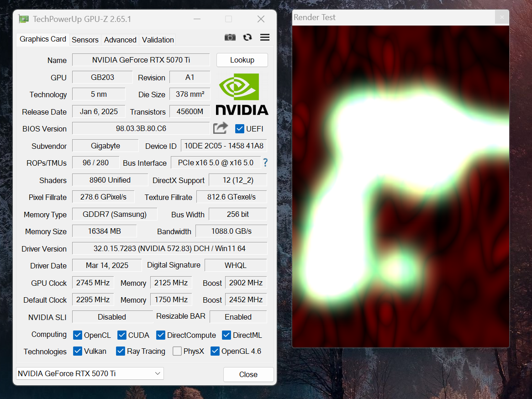The width and height of the screenshot is (532, 399).
Task: Click the GPU field GB203
Action: point(102,77)
